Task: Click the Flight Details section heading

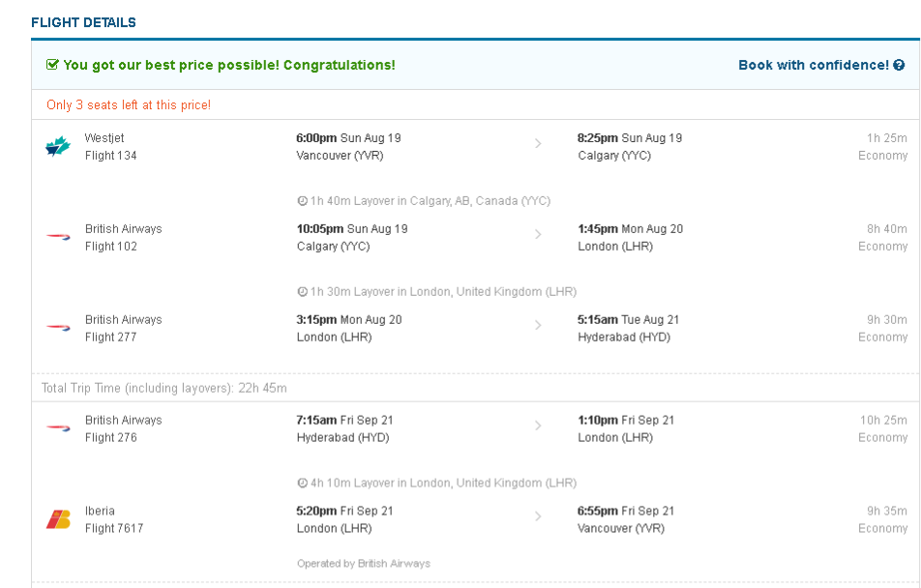Action: click(83, 22)
